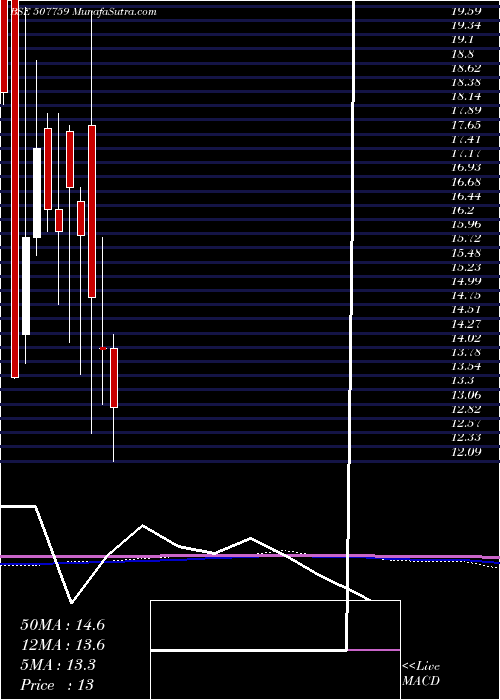This screenshot has width=500, height=700.
Task: Click the 16.2 price axis label
Action: pyautogui.click(x=462, y=210)
